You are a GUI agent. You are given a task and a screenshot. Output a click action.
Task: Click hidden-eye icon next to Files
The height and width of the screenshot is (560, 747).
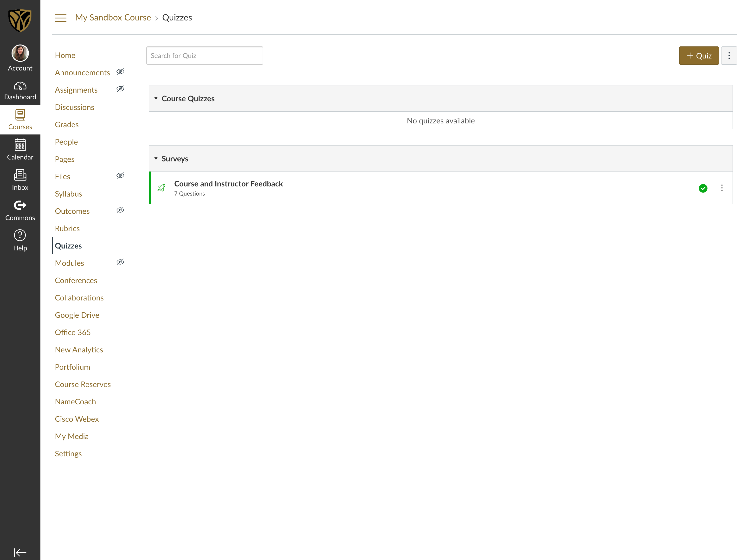coord(120,176)
